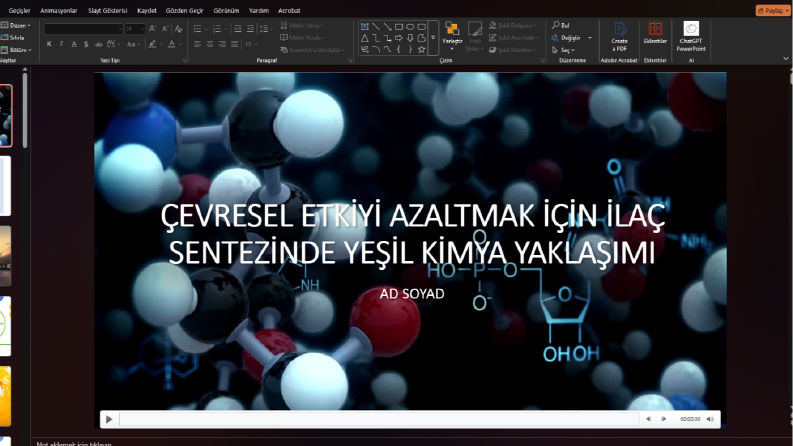793x446 pixels.
Task: Toggle strikethrough formatting
Action: [x=98, y=44]
